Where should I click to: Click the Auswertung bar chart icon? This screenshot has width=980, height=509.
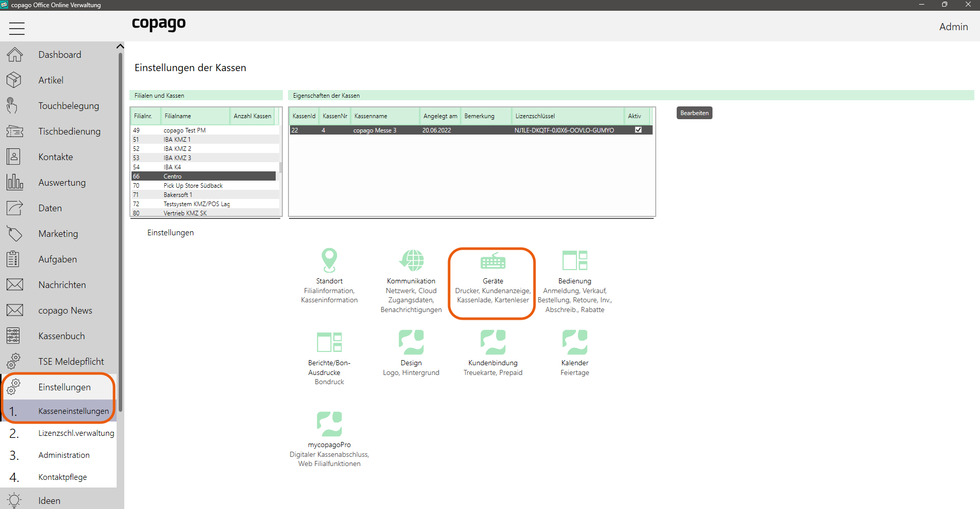tap(15, 182)
